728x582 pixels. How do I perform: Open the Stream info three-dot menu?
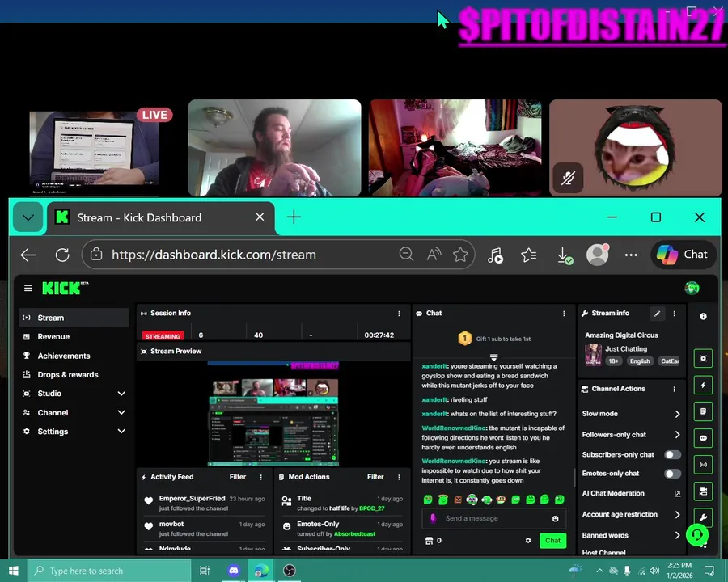coord(674,314)
